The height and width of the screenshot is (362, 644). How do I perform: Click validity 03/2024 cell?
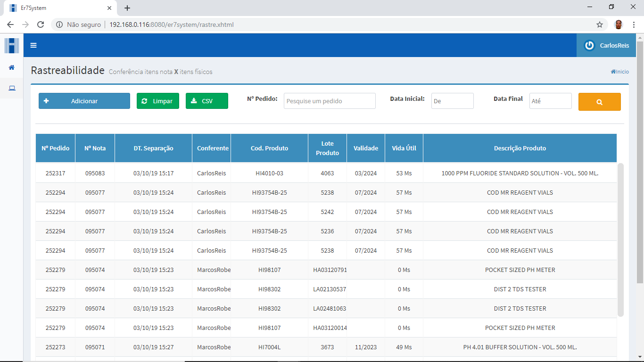point(366,173)
